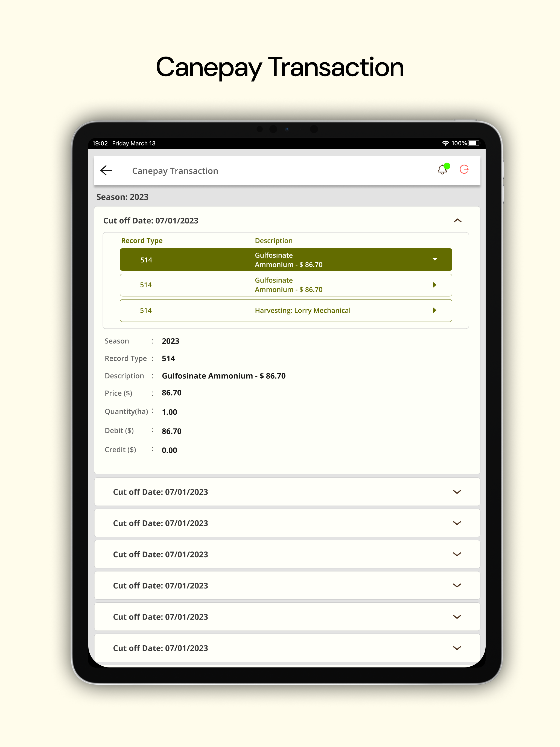Click Debit ($) value 86.70
Viewport: 560px width, 747px height.
171,431
